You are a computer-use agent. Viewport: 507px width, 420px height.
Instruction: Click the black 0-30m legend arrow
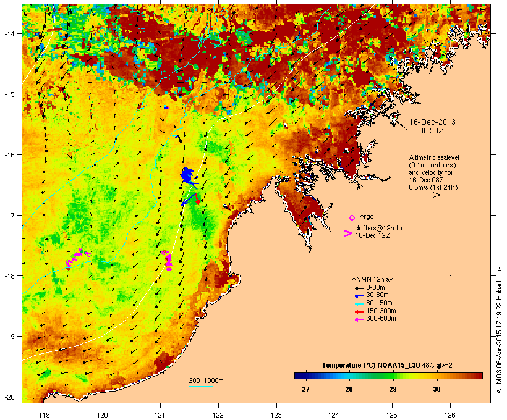[x=359, y=288]
